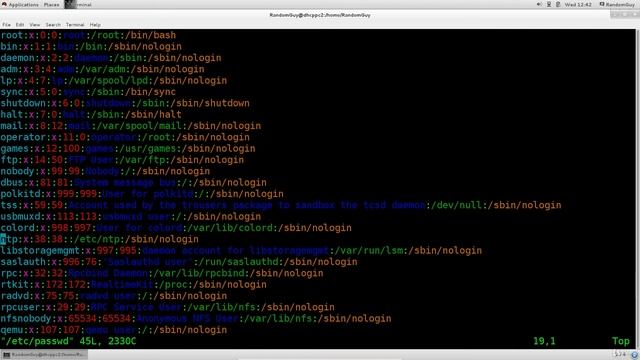The width and height of the screenshot is (640, 360).
Task: Click the halt:x:7:0 line
Action: click(91, 115)
